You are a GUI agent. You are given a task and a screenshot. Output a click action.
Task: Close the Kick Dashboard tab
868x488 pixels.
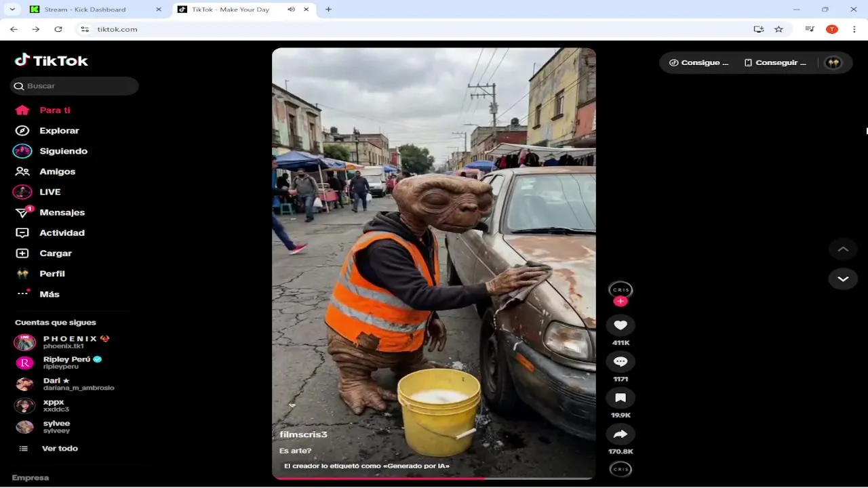[159, 9]
